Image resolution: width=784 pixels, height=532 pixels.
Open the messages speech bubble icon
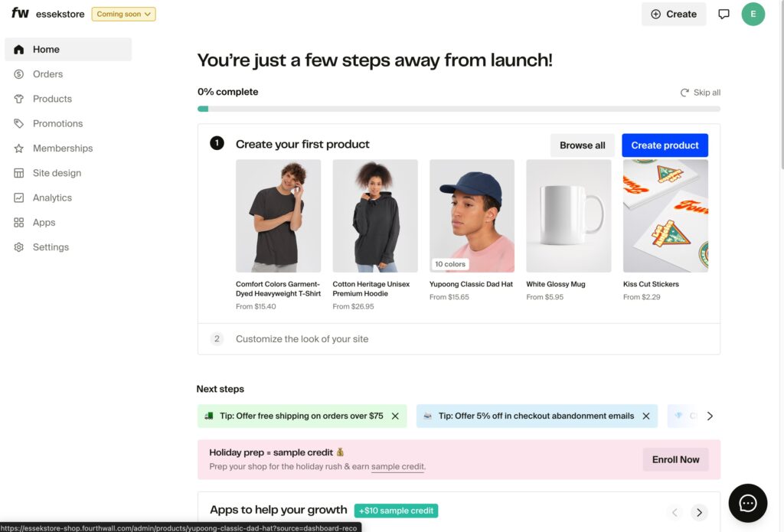(x=724, y=14)
